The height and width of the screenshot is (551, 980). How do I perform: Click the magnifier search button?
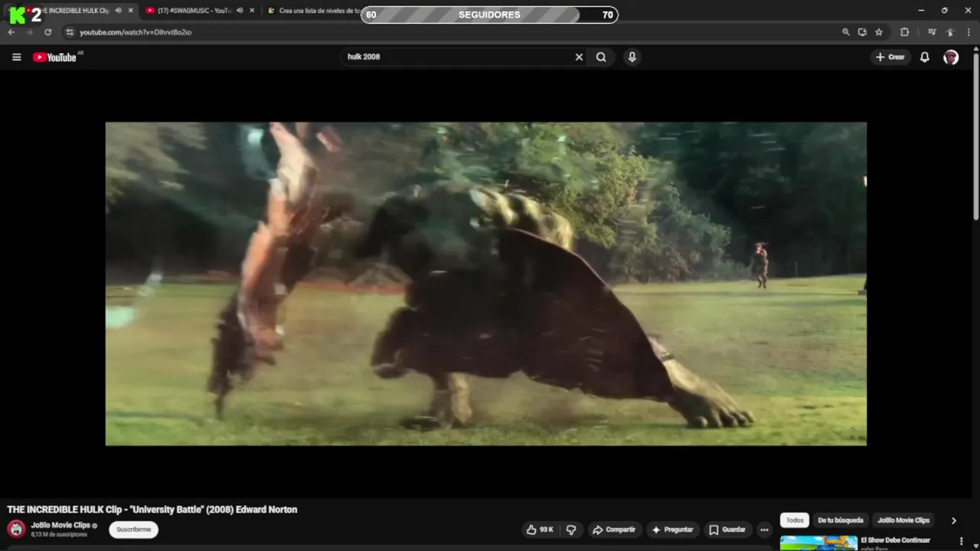pyautogui.click(x=601, y=57)
